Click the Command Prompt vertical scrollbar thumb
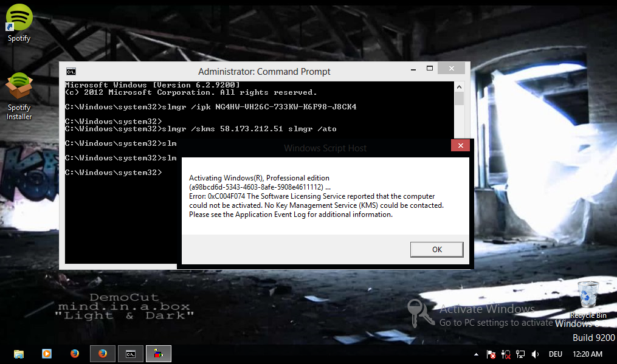Screen dimensions: 617x364 [x=459, y=98]
